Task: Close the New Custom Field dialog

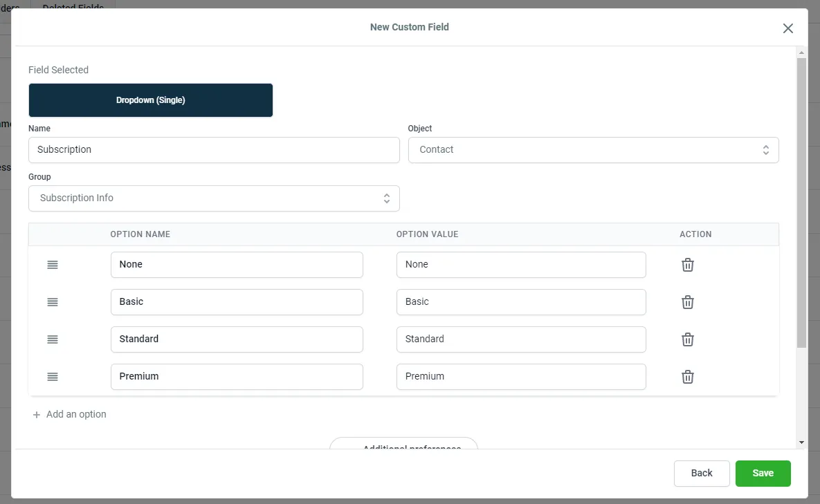Action: pos(787,28)
